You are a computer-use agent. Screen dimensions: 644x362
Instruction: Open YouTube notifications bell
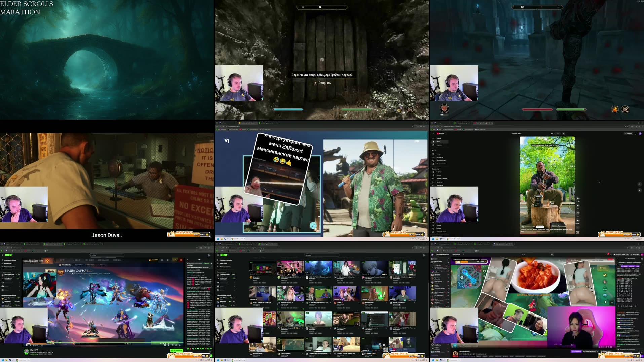635,134
